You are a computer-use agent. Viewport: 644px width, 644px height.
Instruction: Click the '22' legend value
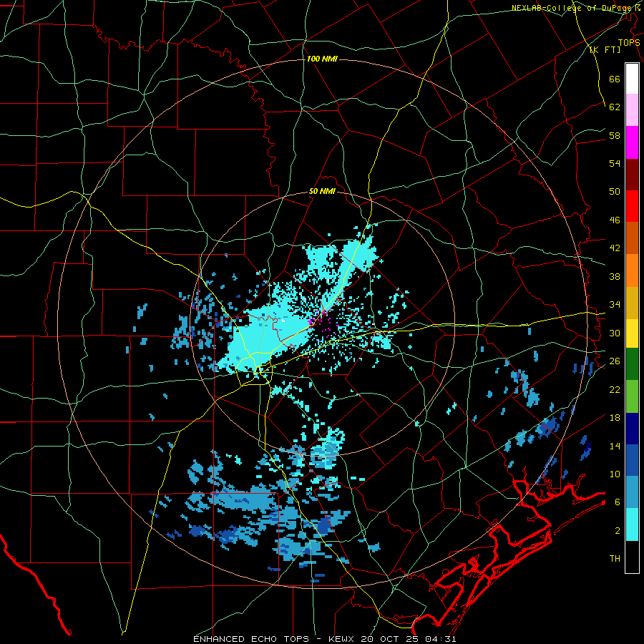point(615,389)
